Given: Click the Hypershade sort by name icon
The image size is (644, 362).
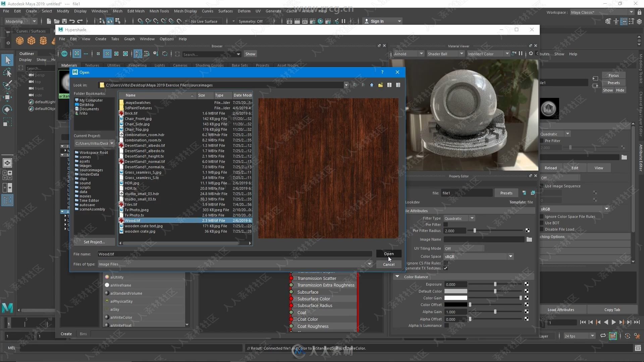Looking at the screenshot, I should 138,54.
